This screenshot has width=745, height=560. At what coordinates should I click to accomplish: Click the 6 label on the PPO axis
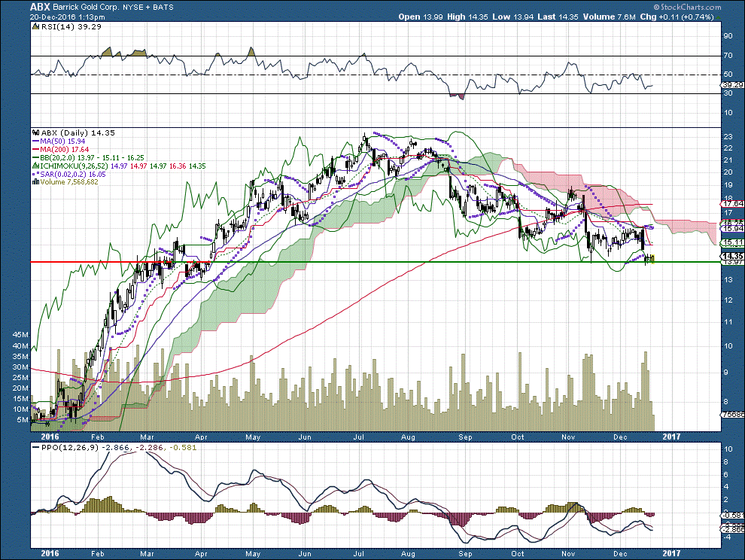pos(725,474)
